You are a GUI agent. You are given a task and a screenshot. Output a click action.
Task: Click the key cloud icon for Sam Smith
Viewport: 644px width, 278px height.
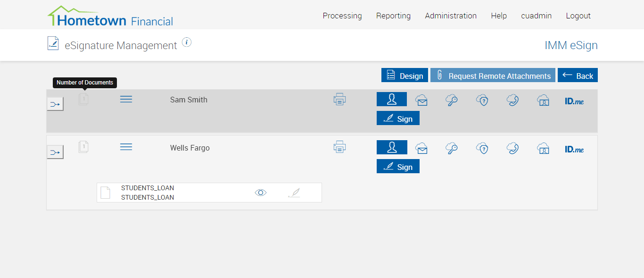pyautogui.click(x=452, y=100)
